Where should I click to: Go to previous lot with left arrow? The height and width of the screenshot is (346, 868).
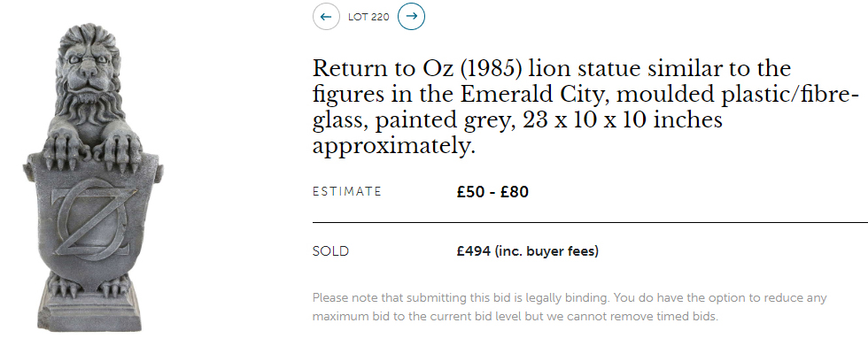tap(326, 17)
